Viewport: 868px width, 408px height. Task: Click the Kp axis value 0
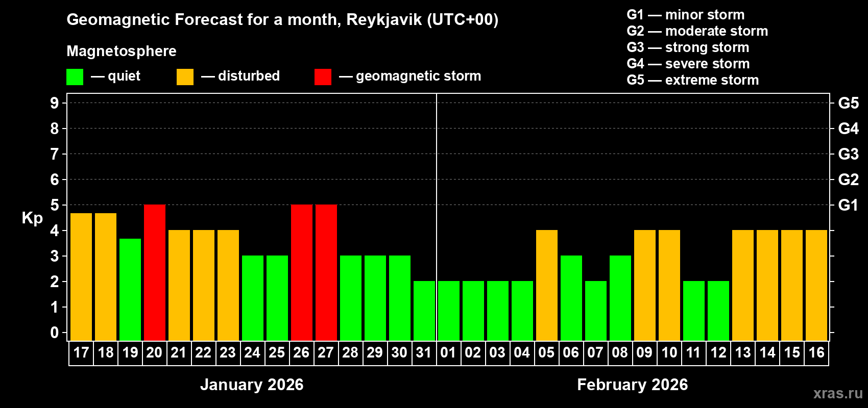(x=55, y=333)
